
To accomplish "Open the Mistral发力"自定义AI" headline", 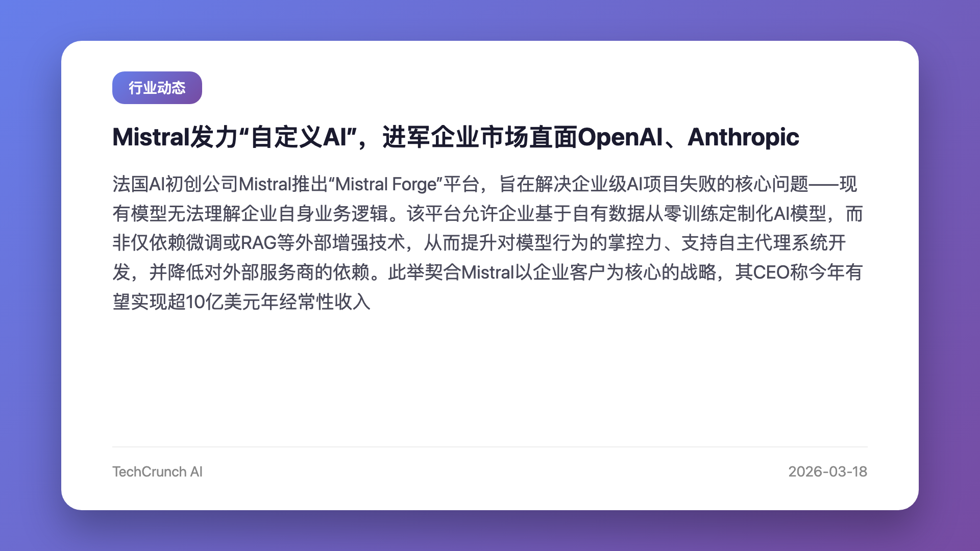I will coord(456,137).
